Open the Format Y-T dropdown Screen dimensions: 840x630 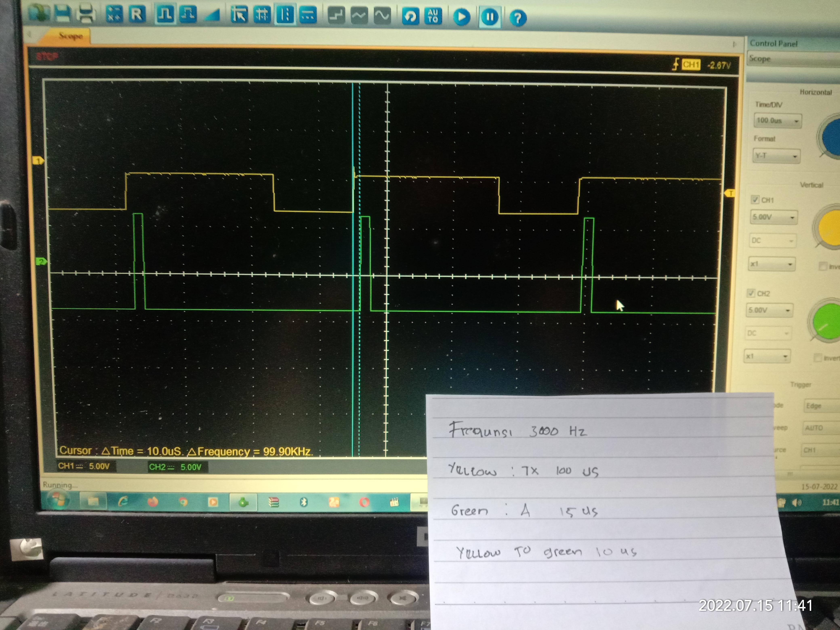pos(776,156)
